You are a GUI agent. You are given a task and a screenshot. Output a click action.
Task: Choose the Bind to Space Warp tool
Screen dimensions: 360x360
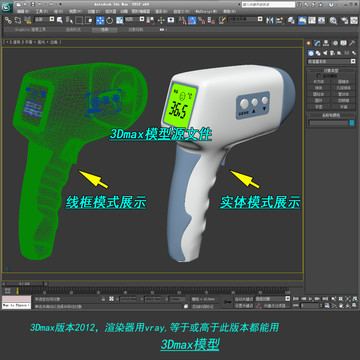(x=27, y=20)
